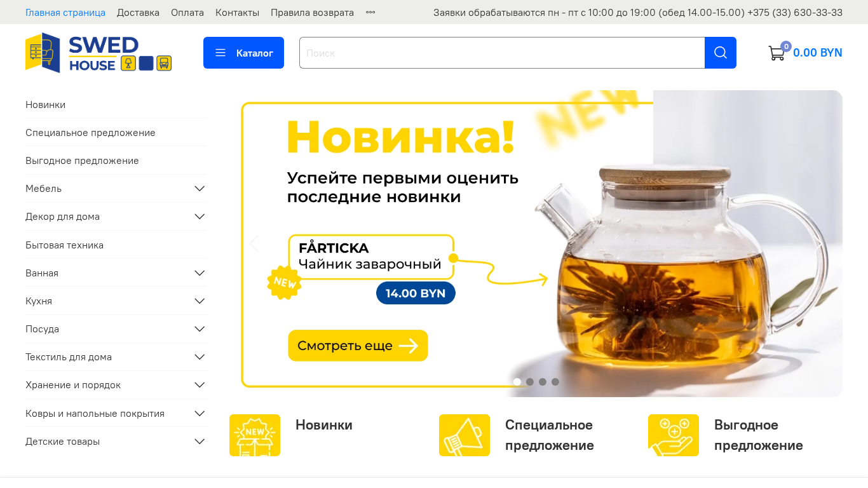Expand the Детские товары chevron
868x488 pixels.
(200, 441)
